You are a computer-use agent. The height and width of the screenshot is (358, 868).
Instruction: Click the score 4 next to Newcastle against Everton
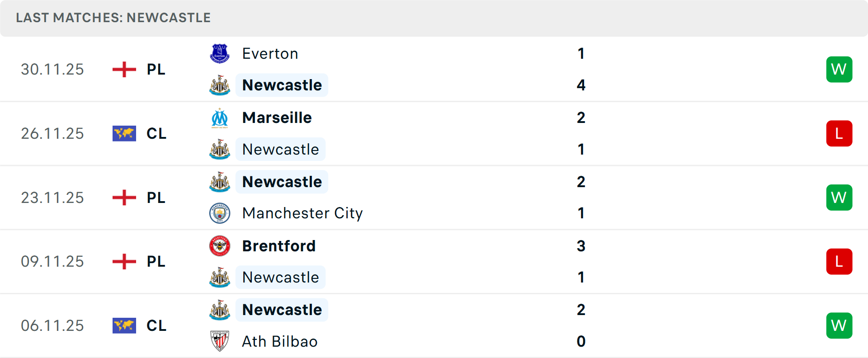coord(581,85)
